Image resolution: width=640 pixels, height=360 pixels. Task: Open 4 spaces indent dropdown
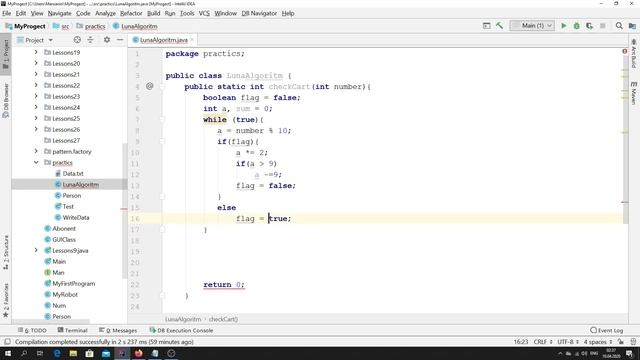point(598,342)
